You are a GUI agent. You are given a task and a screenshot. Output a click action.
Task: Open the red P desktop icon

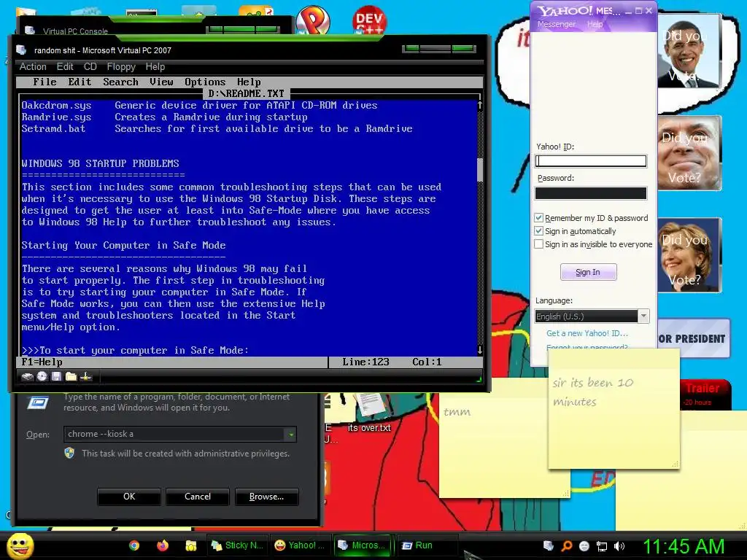coord(313,20)
